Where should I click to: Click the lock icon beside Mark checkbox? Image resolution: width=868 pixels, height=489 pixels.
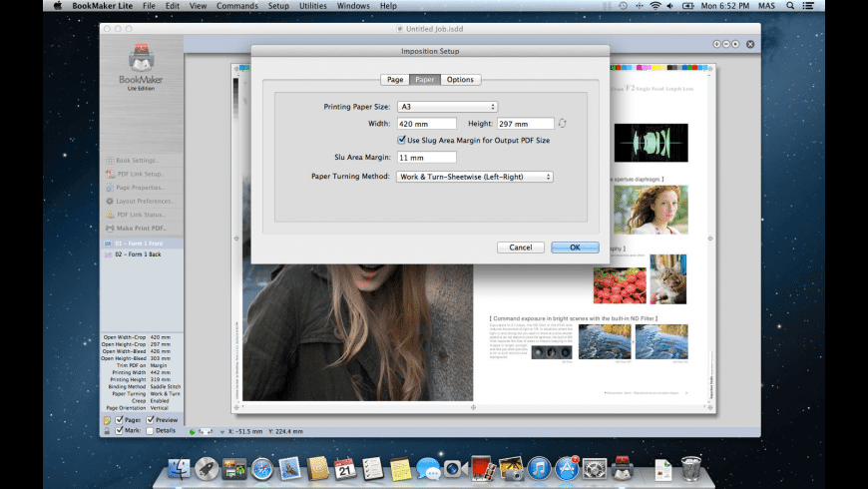coord(107,431)
